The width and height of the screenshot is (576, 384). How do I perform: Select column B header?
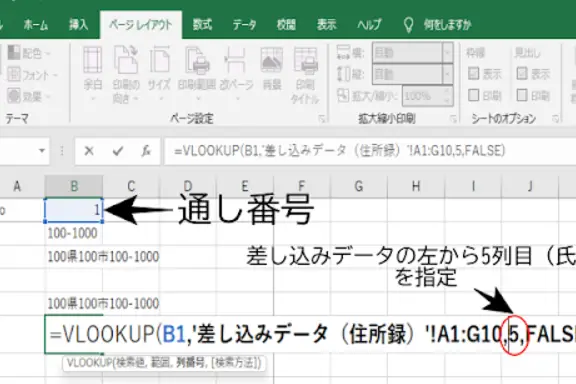tap(74, 186)
